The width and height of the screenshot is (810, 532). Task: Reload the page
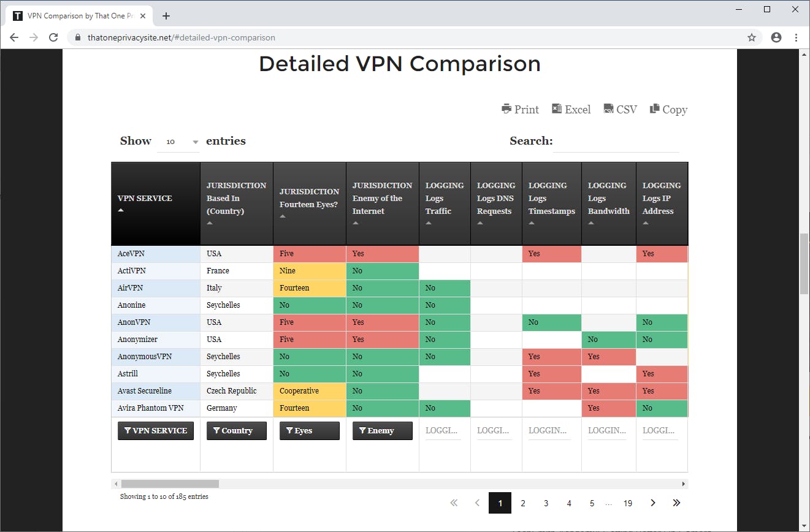pyautogui.click(x=53, y=37)
